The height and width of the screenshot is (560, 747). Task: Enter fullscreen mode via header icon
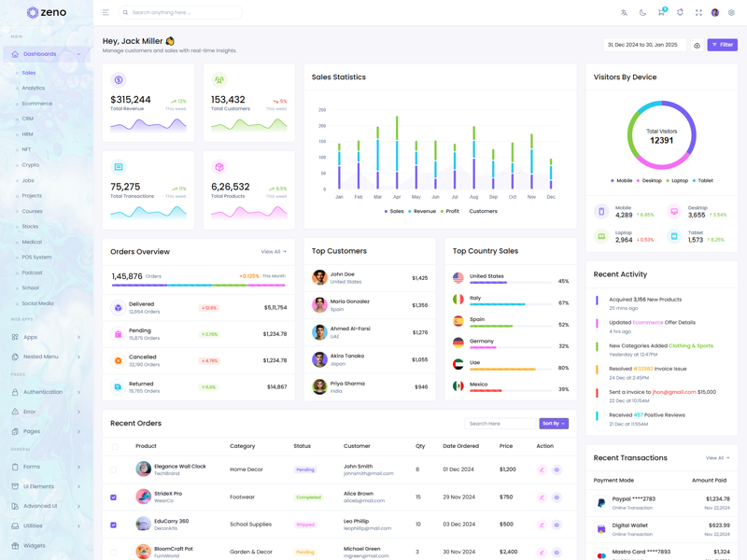(x=698, y=13)
